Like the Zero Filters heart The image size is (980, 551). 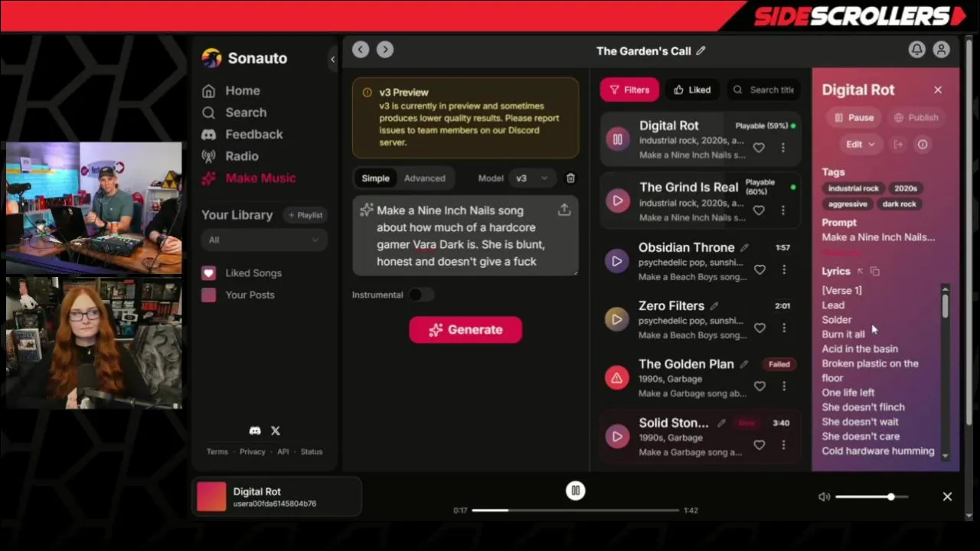pos(759,328)
